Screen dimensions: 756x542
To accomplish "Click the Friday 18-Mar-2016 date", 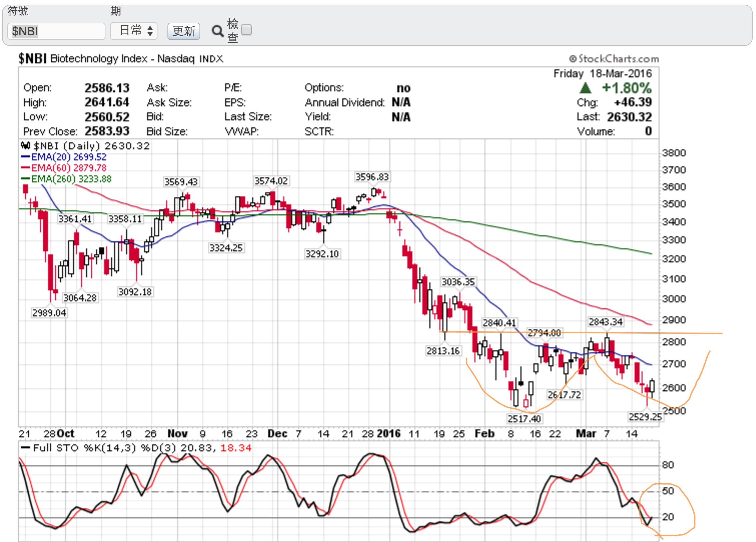I will (x=603, y=74).
